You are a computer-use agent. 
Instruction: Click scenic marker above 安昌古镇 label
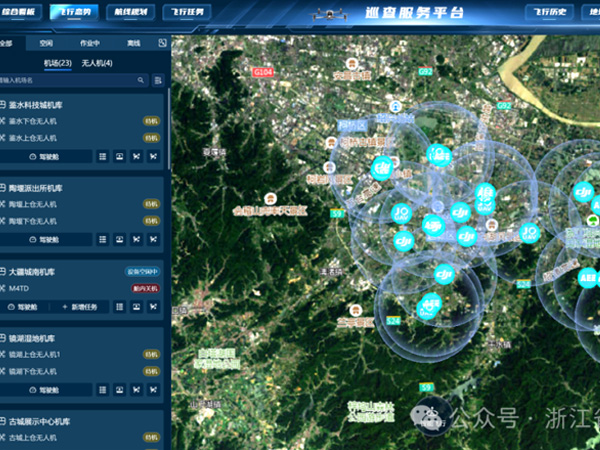[x=352, y=64]
